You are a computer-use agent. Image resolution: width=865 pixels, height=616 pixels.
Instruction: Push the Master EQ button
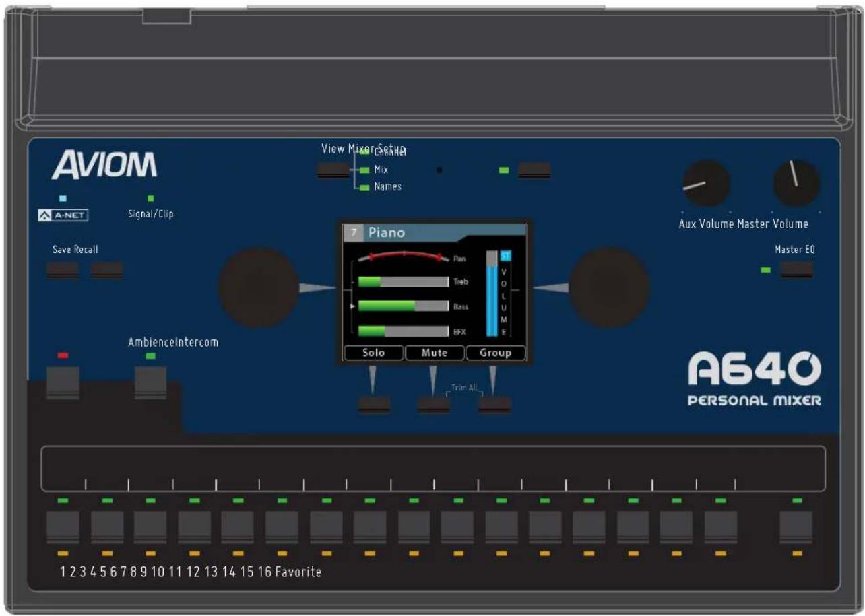pos(797,269)
